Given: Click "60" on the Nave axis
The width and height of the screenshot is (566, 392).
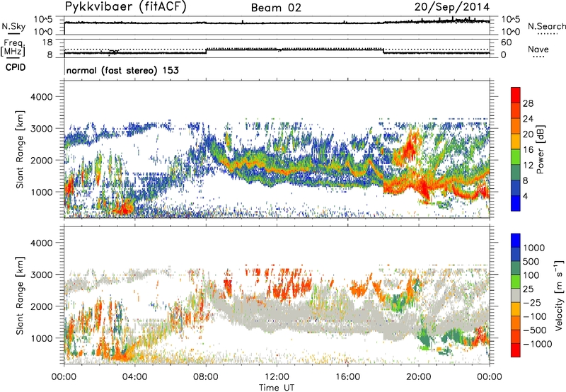Looking at the screenshot, I should tap(506, 42).
